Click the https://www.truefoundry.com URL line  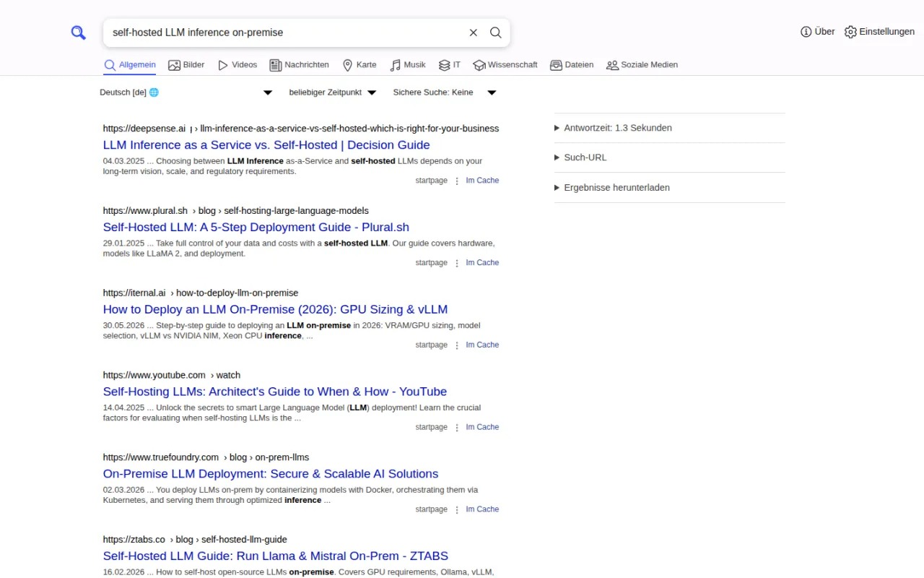[x=206, y=457]
